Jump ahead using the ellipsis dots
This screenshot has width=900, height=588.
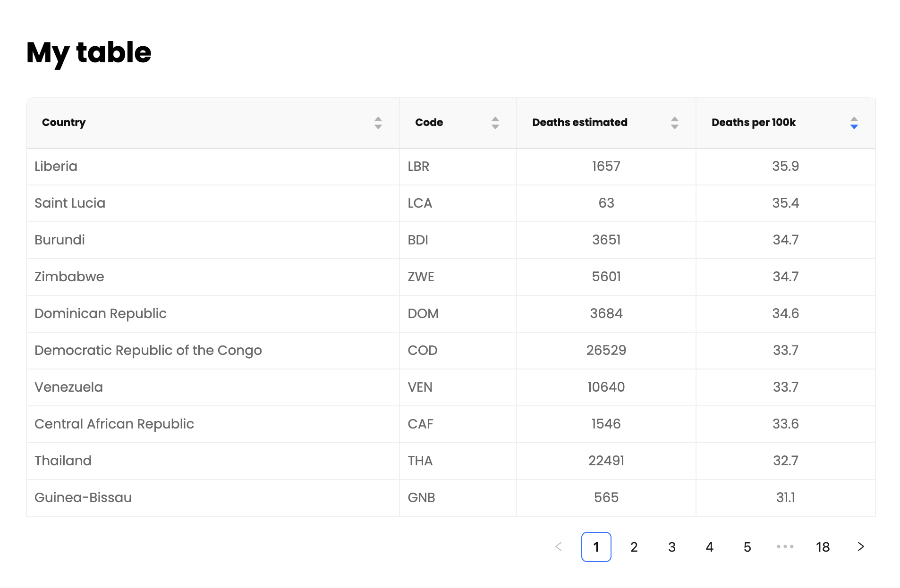785,546
